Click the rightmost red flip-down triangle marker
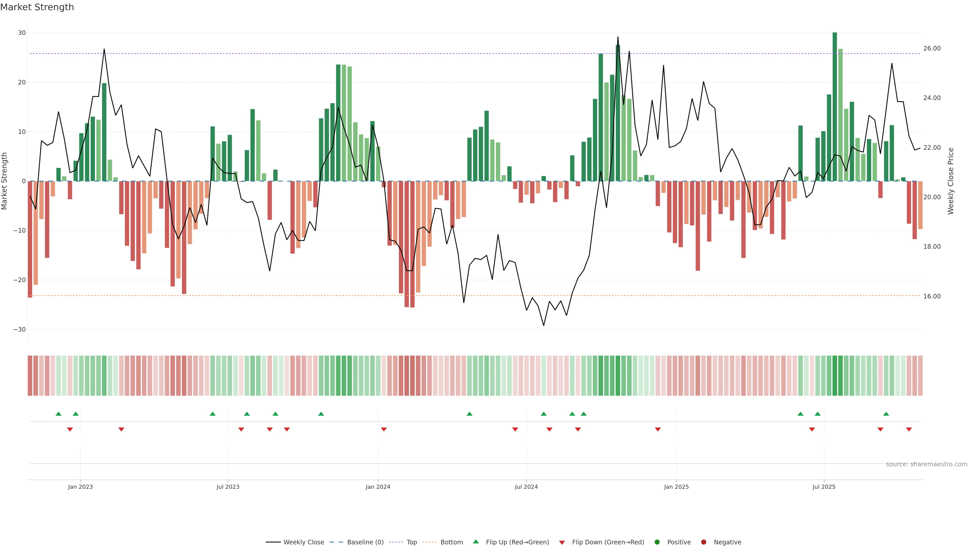 [x=909, y=429]
